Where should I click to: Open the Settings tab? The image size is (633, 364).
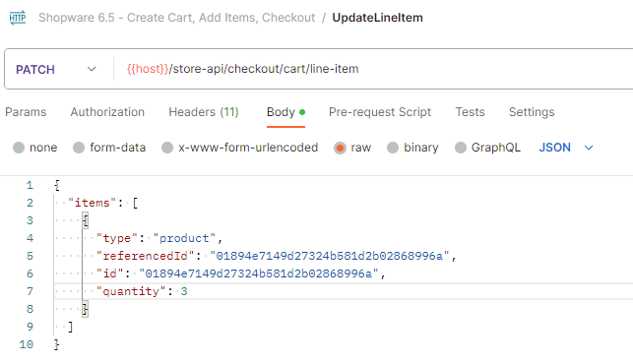pyautogui.click(x=532, y=112)
